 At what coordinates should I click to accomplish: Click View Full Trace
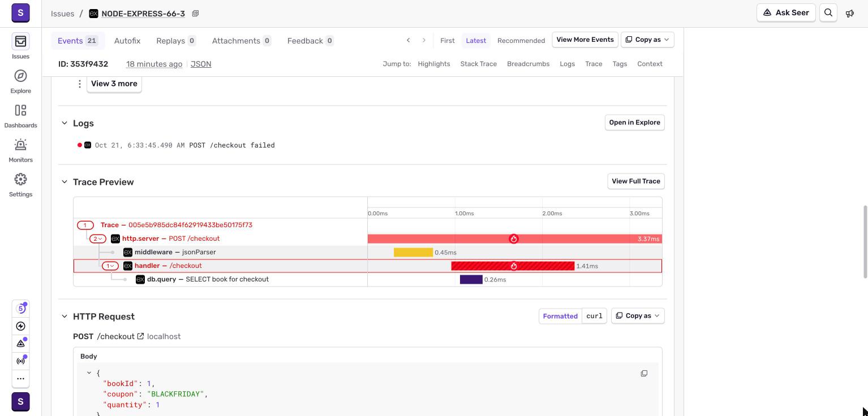[x=636, y=181]
